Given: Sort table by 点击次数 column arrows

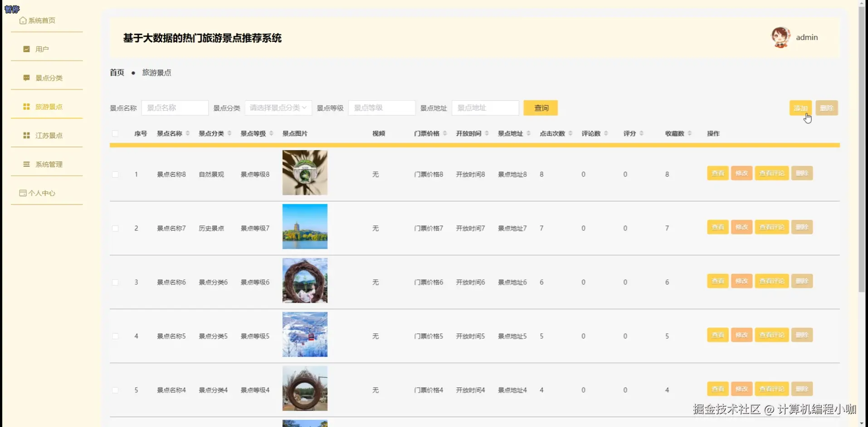Looking at the screenshot, I should pos(571,133).
